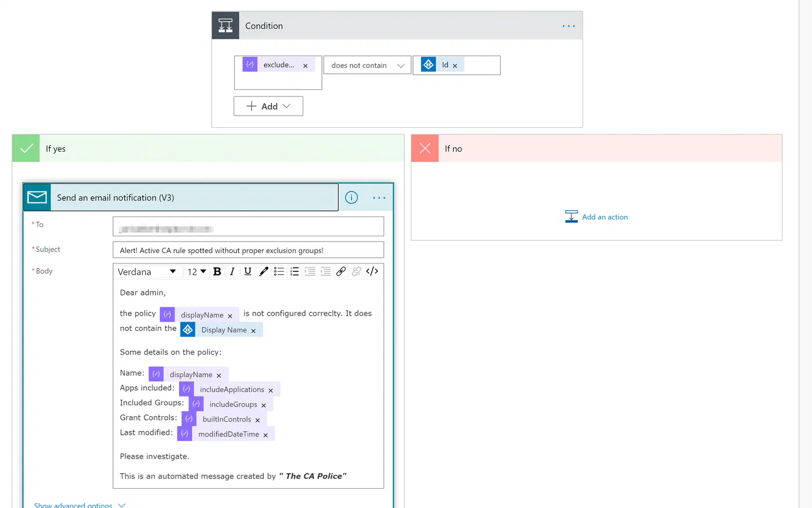The image size is (812, 508).
Task: Open the 'does not contain' operator dropdown
Action: (x=367, y=65)
